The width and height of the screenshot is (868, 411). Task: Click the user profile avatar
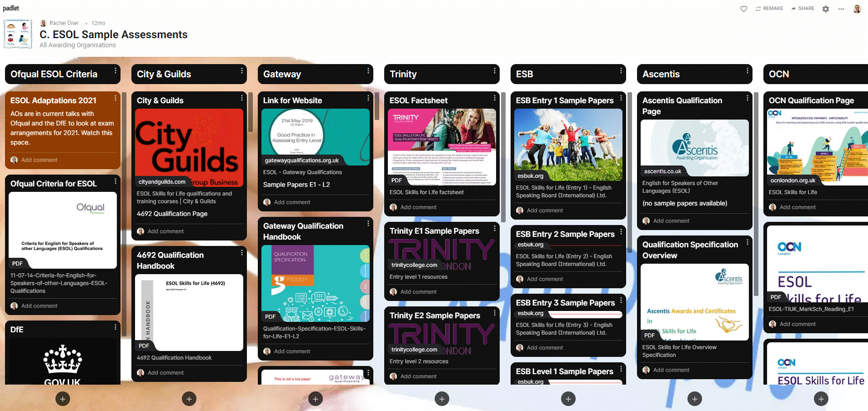(857, 9)
